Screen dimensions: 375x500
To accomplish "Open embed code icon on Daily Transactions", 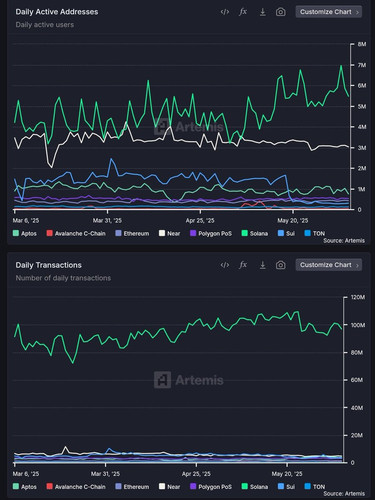I will pyautogui.click(x=225, y=265).
